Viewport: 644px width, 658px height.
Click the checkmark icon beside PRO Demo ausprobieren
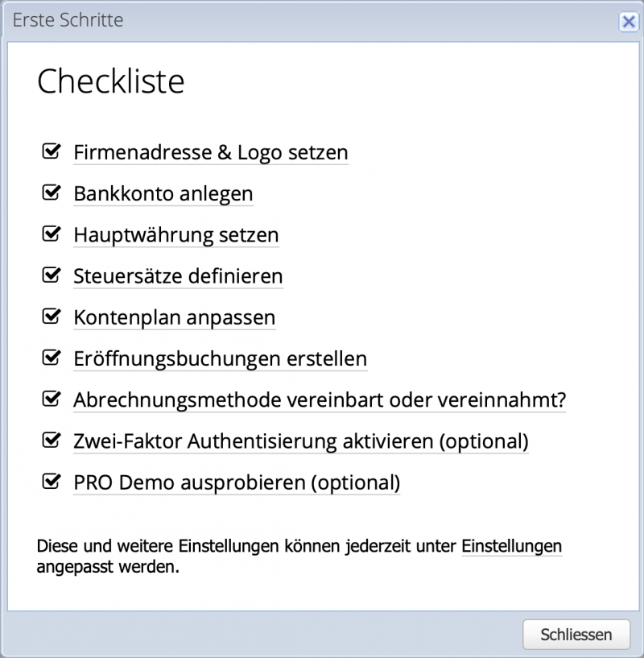coord(52,481)
